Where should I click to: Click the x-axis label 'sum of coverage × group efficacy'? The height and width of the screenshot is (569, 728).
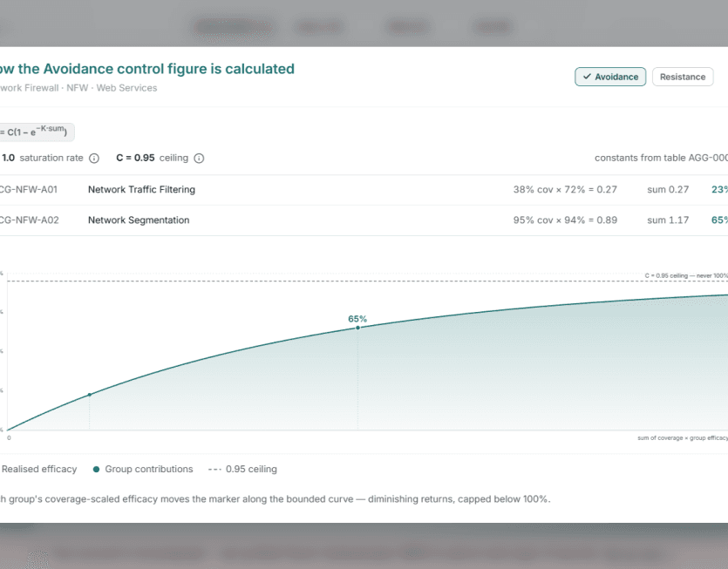[683, 437]
